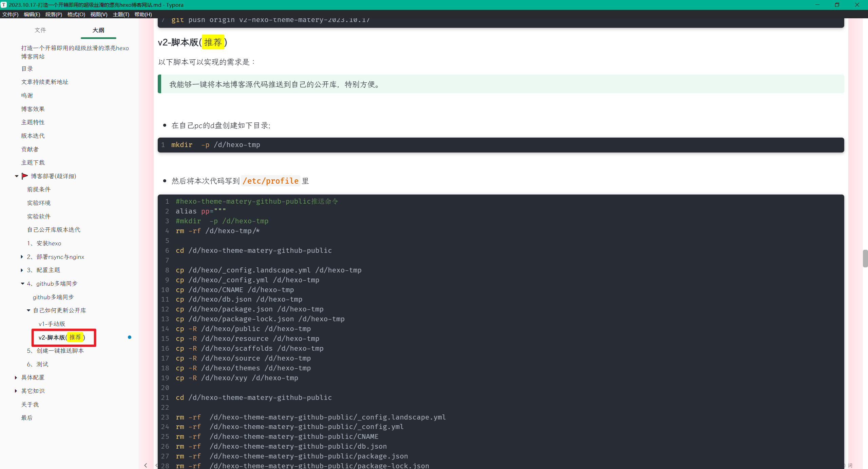Viewport: 868px width, 469px height.
Task: Expand the 具体配置 outline section
Action: pyautogui.click(x=16, y=378)
